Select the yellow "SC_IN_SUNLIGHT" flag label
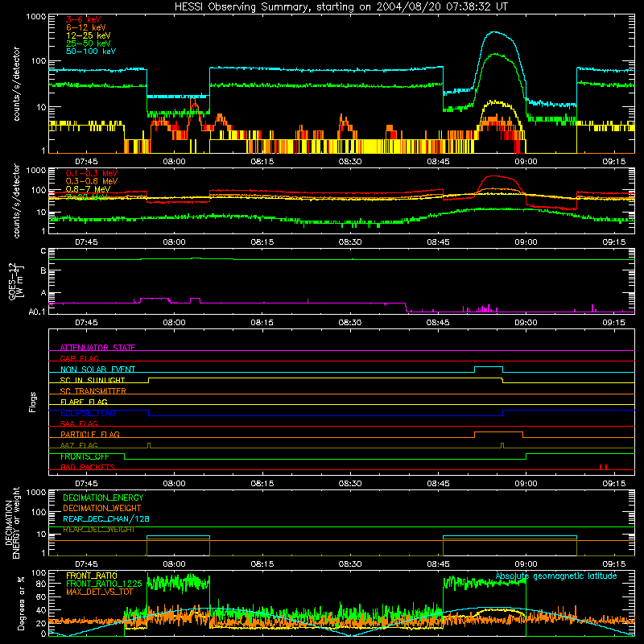Viewport: 644px width, 644px height. 93,380
